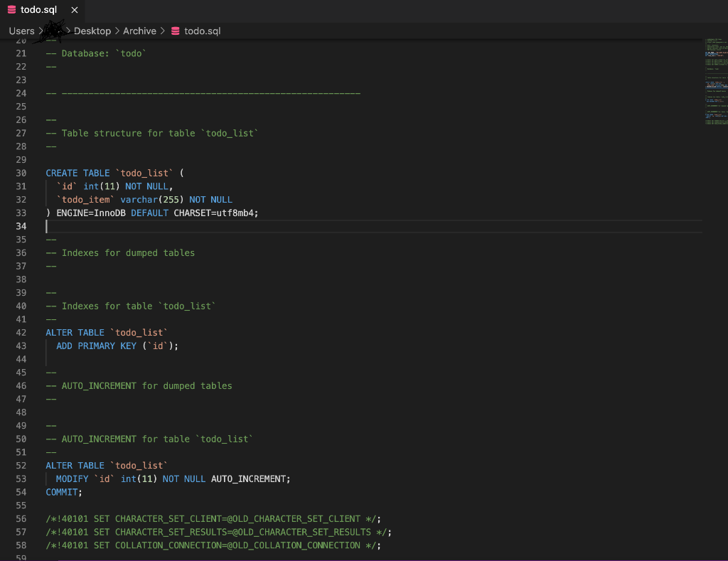Viewport: 728px width, 561px height.
Task: Click ENGINE=InnoDB text on line 33
Action: click(x=91, y=213)
